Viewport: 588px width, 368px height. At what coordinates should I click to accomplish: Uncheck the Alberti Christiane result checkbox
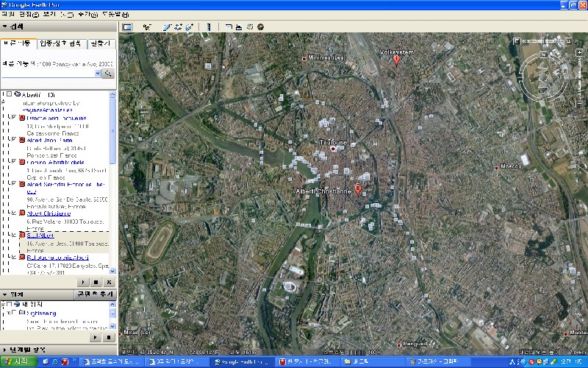(x=13, y=213)
